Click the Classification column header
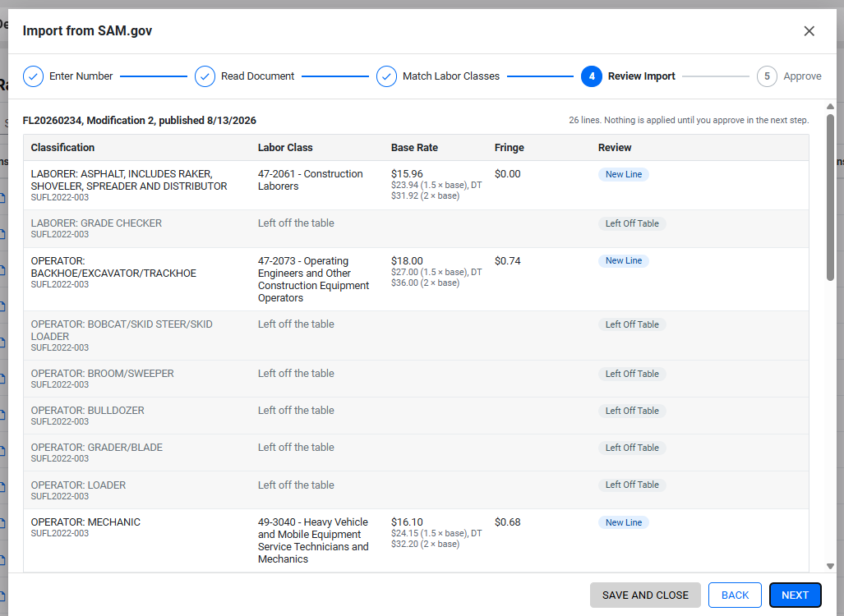 point(62,147)
